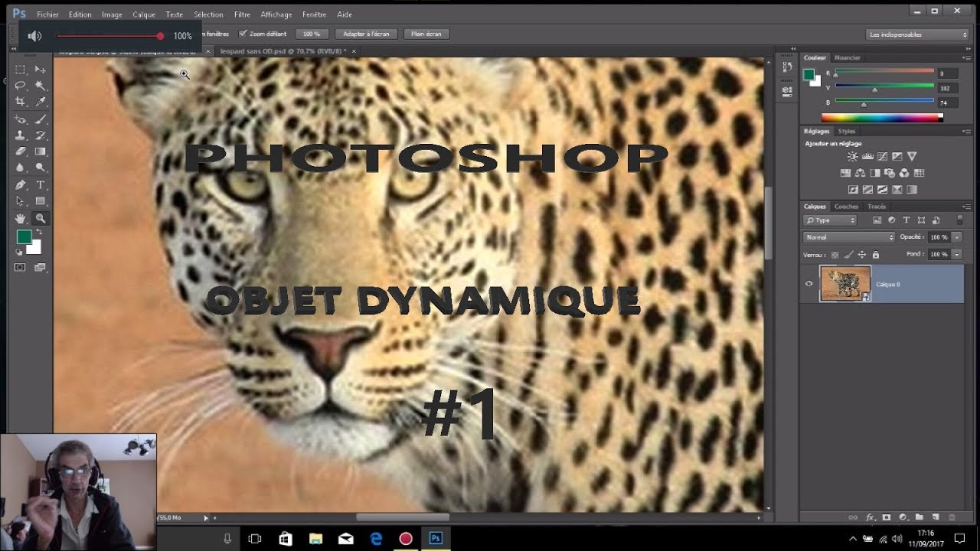The image size is (980, 551).
Task: Select the Gradient tool
Action: (x=41, y=152)
